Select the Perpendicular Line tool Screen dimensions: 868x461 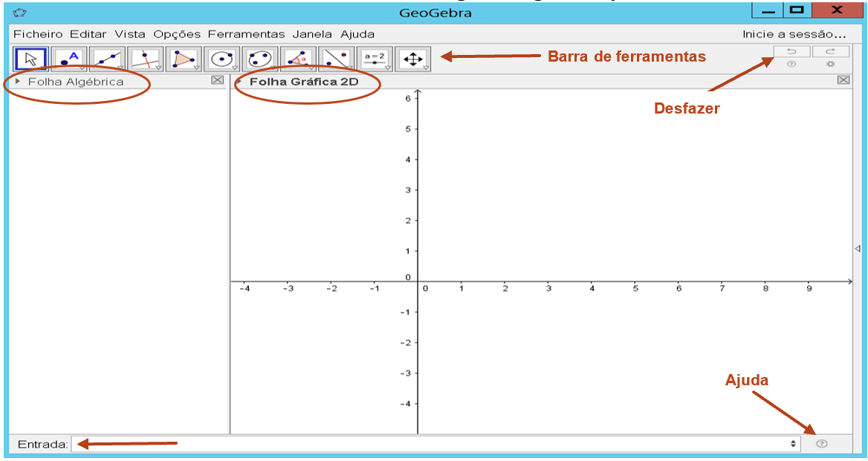point(146,59)
